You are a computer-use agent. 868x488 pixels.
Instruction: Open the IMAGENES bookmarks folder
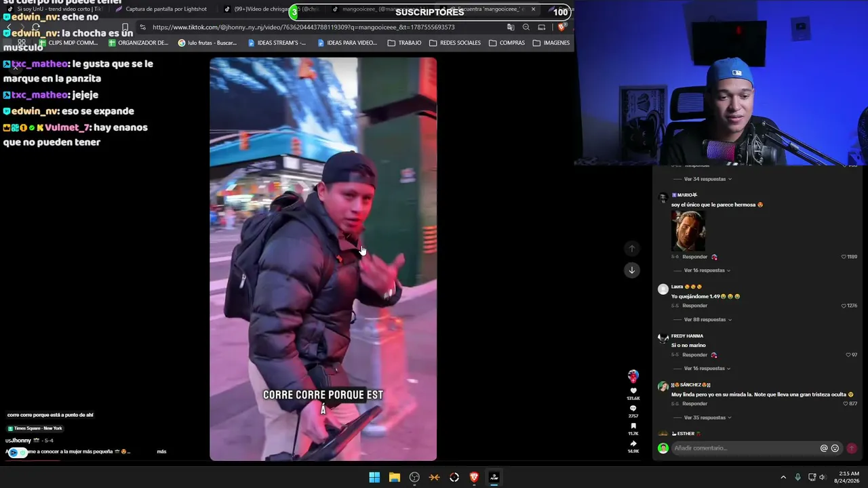tap(551, 43)
